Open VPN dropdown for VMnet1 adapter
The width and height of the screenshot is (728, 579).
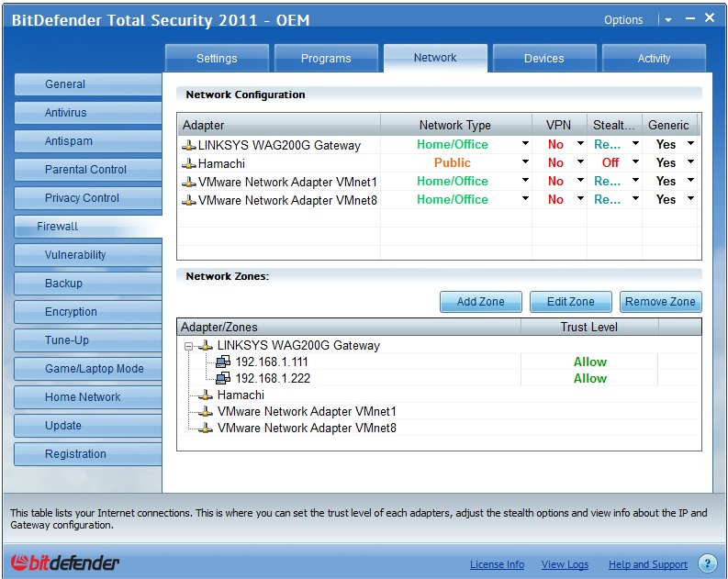(580, 180)
